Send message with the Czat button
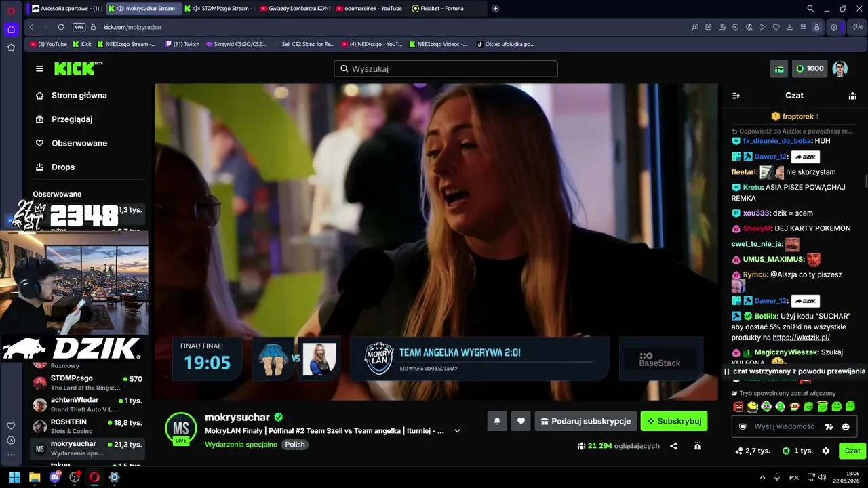 tap(852, 451)
